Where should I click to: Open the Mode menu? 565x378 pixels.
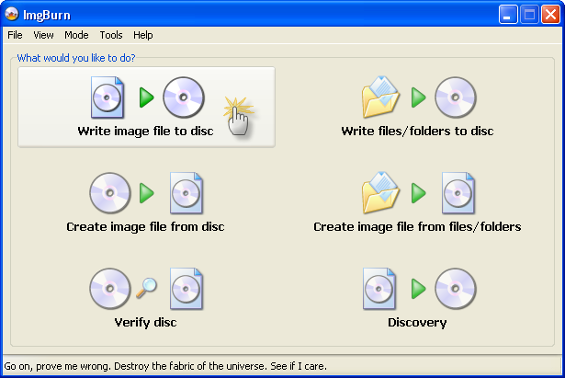[x=76, y=35]
